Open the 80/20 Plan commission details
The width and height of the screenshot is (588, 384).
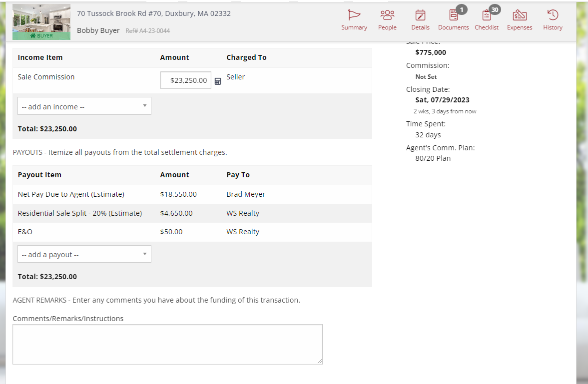[x=432, y=158]
